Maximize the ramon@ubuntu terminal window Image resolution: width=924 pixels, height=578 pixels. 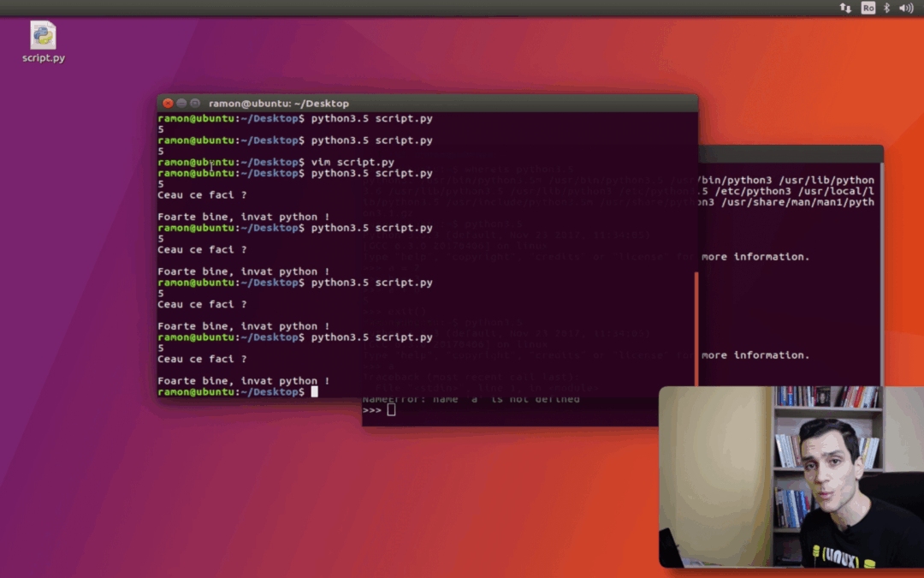(195, 103)
